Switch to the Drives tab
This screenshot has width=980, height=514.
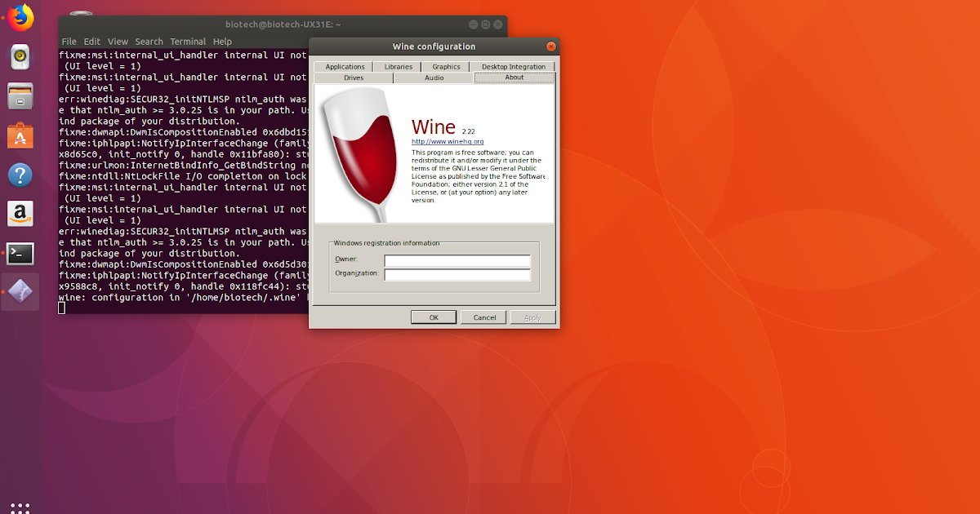click(x=353, y=77)
